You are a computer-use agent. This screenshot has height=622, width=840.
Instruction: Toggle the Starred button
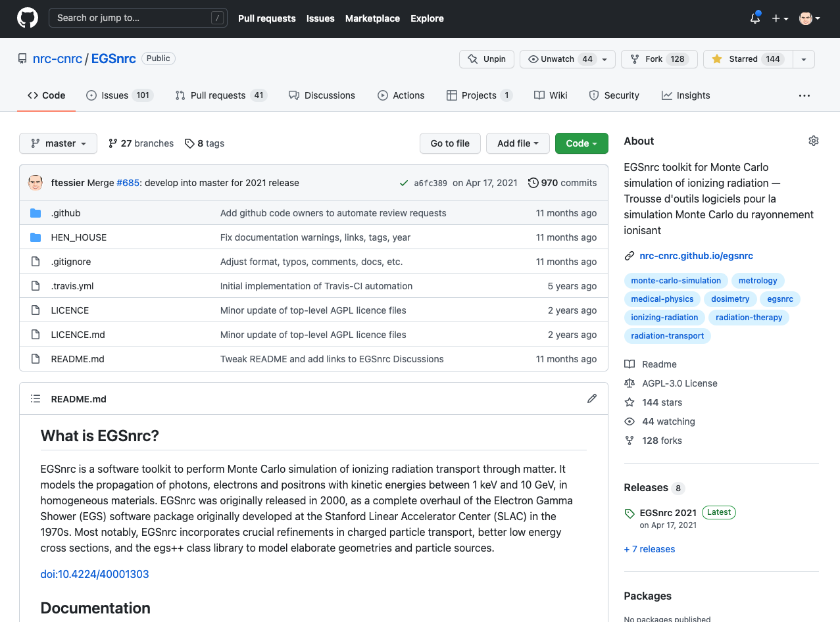(748, 59)
